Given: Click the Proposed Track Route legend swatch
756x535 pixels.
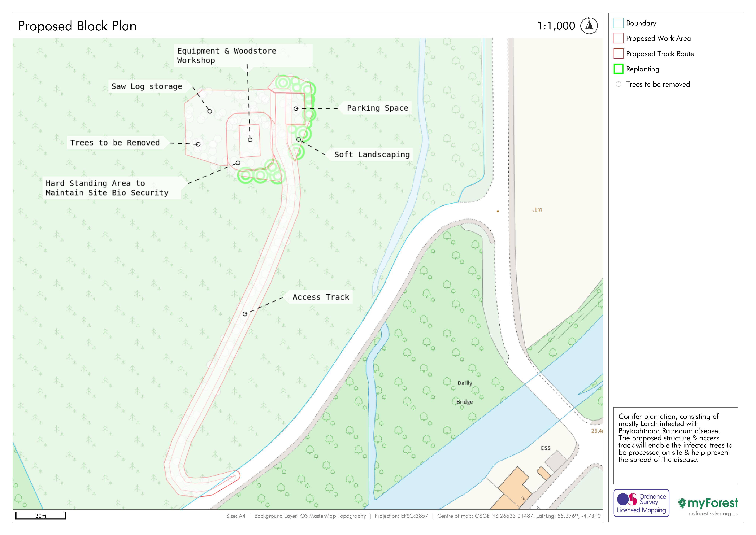Looking at the screenshot, I should 618,53.
